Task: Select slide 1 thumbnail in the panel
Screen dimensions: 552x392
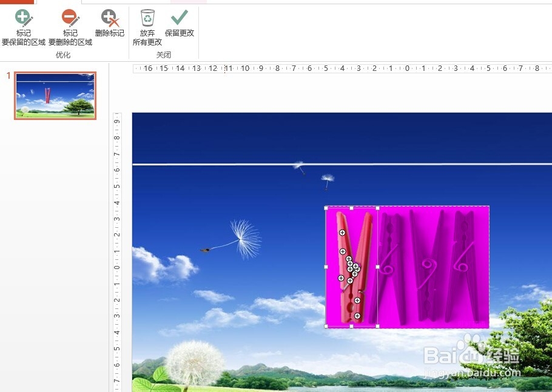Action: click(x=55, y=96)
